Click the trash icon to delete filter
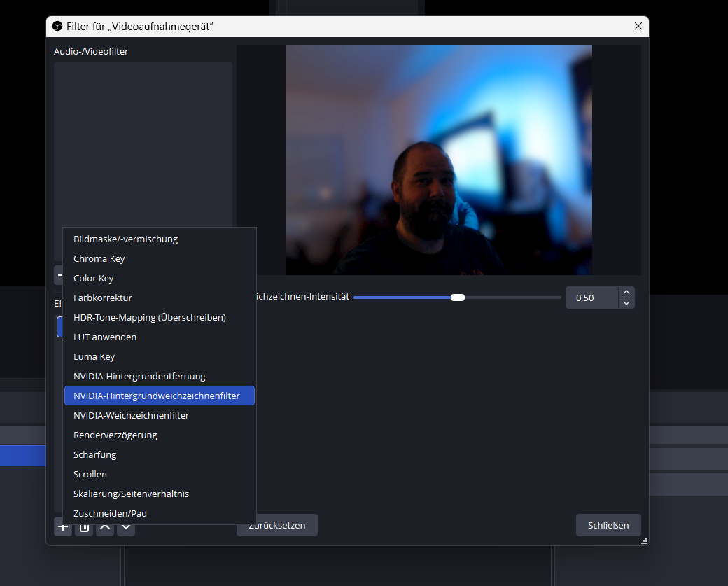This screenshot has height=586, width=728. (84, 529)
